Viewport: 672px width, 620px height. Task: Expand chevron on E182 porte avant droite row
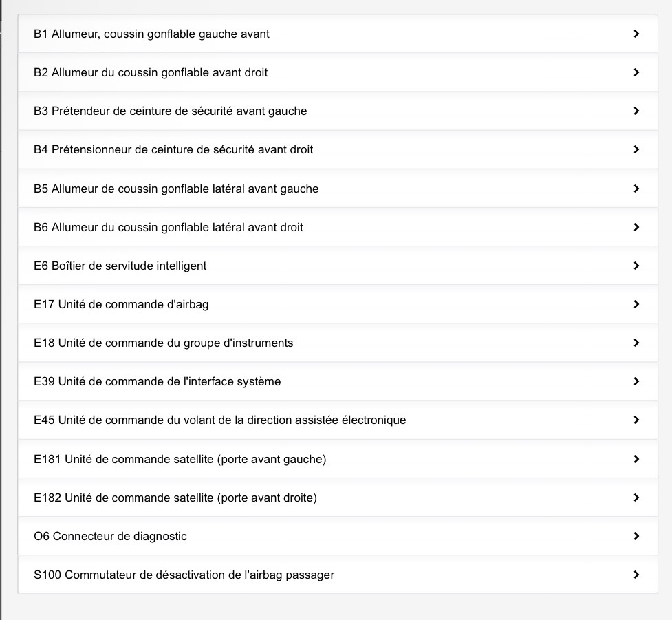636,498
